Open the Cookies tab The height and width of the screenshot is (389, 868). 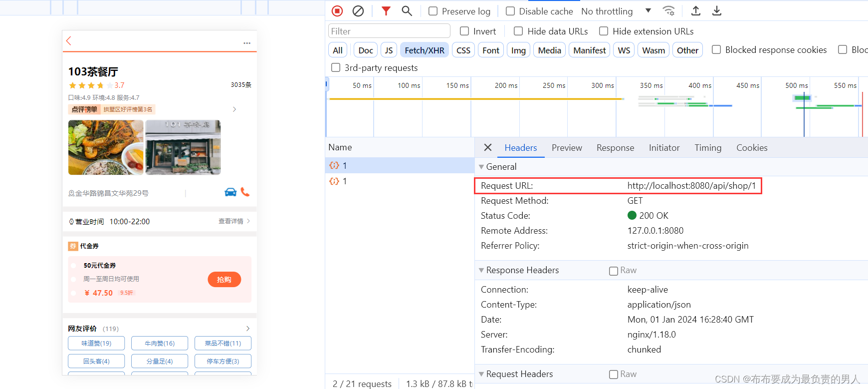point(752,148)
